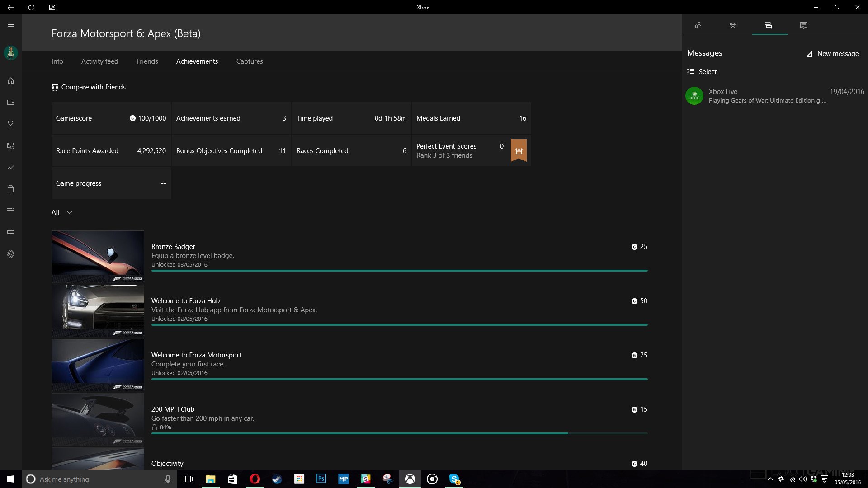
Task: Open the Activity feed tab
Action: tap(99, 61)
